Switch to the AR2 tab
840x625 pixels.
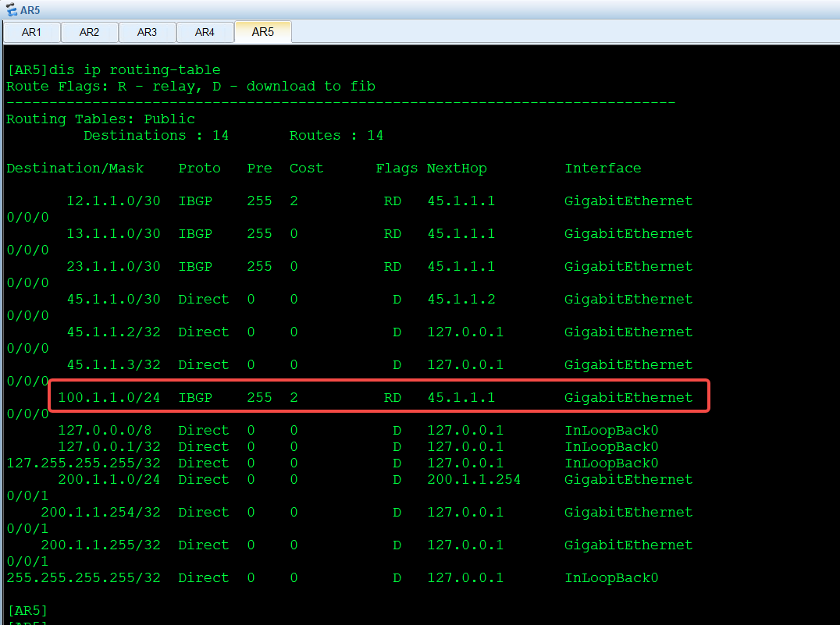pos(89,32)
